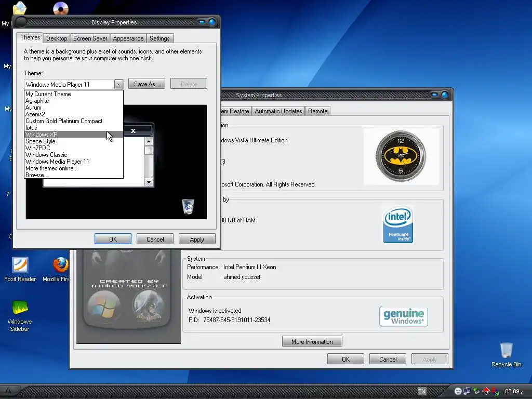Click the safely remove hardware tray icon
This screenshot has width=532, height=399.
[x=476, y=391]
